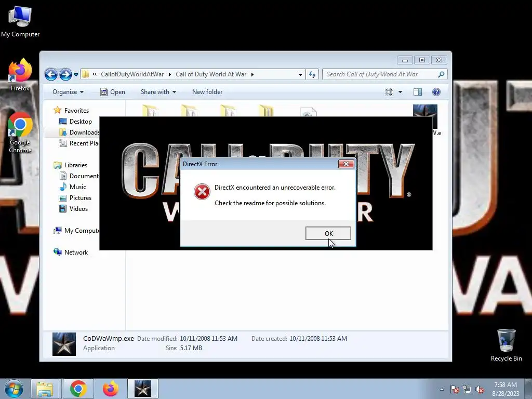Open File Explorer in the taskbar
532x399 pixels.
click(x=45, y=389)
